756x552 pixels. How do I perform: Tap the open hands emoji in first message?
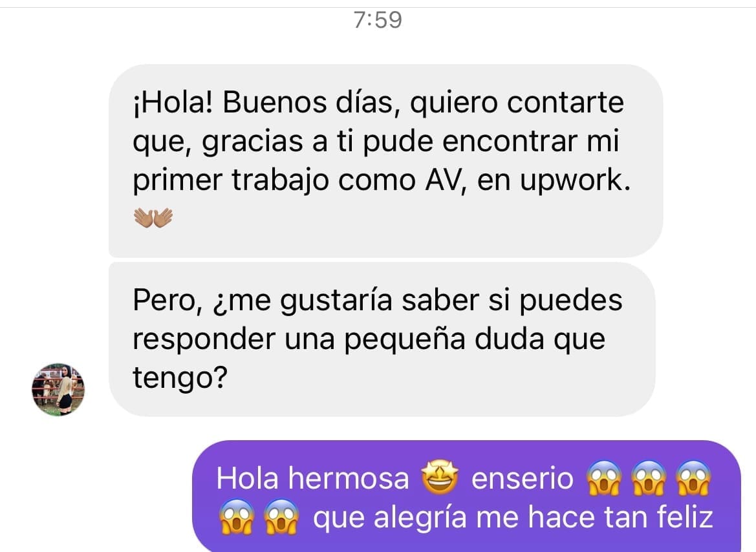[153, 217]
